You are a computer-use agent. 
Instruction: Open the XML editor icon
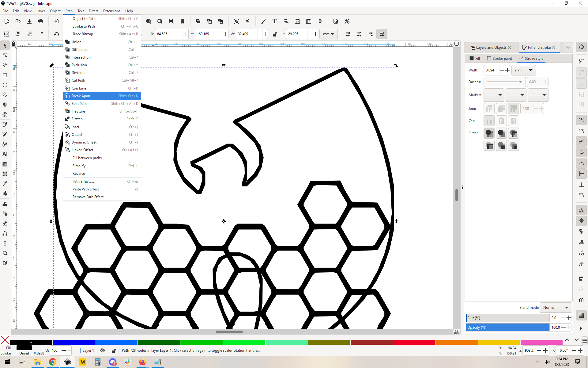(x=297, y=21)
